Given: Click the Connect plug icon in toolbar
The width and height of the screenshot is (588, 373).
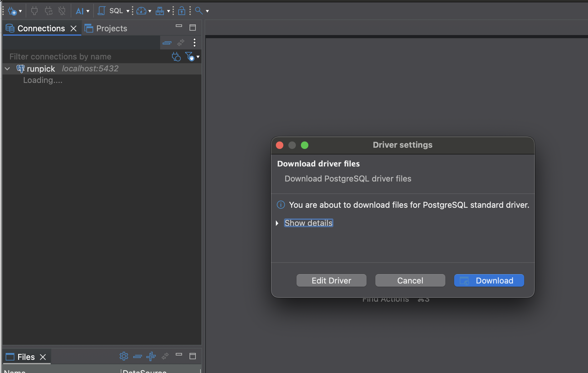Looking at the screenshot, I should click(34, 11).
